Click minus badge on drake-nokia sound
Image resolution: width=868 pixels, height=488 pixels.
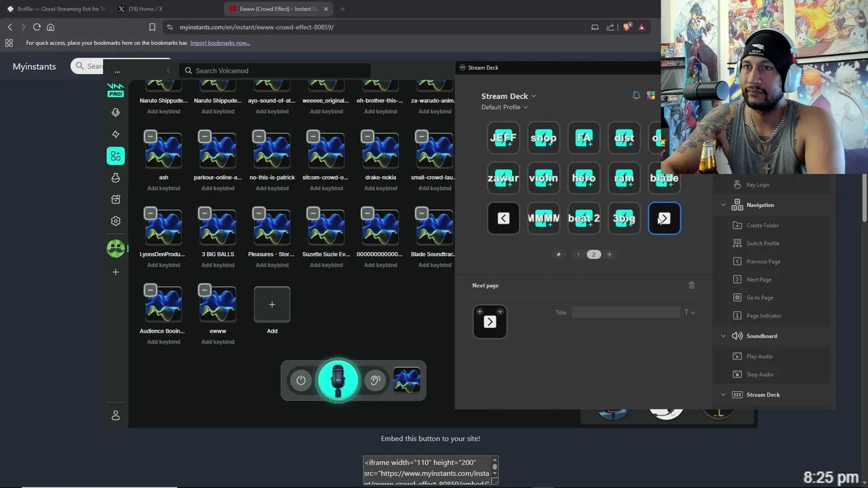[368, 136]
